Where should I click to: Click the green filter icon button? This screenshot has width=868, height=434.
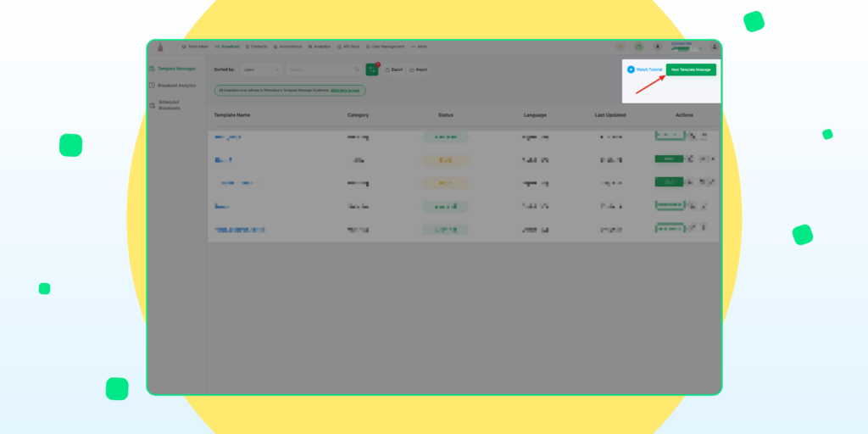tap(371, 70)
